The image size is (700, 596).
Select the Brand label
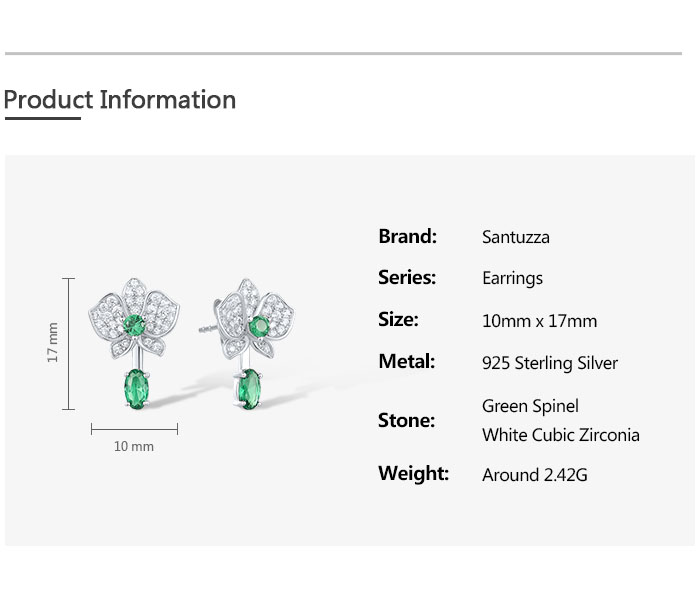407,237
